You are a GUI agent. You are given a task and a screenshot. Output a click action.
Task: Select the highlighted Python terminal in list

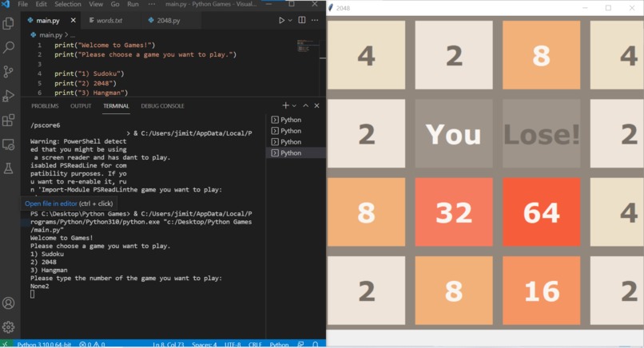[296, 152]
